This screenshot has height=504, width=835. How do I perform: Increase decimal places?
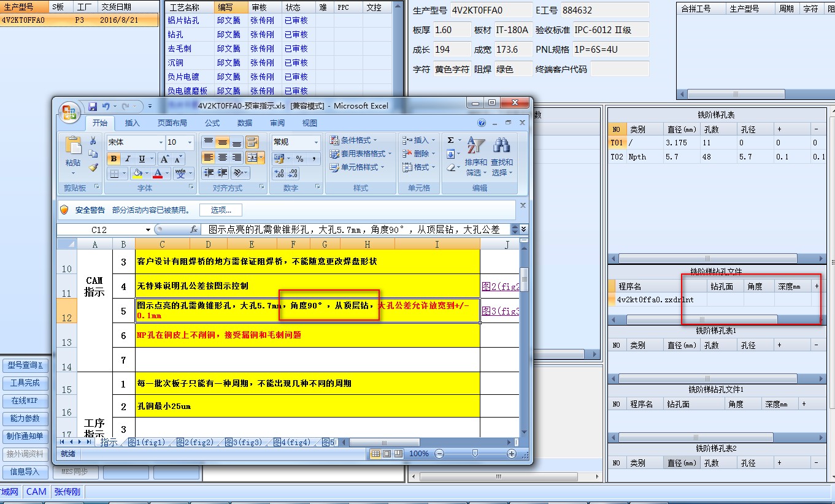click(x=279, y=174)
